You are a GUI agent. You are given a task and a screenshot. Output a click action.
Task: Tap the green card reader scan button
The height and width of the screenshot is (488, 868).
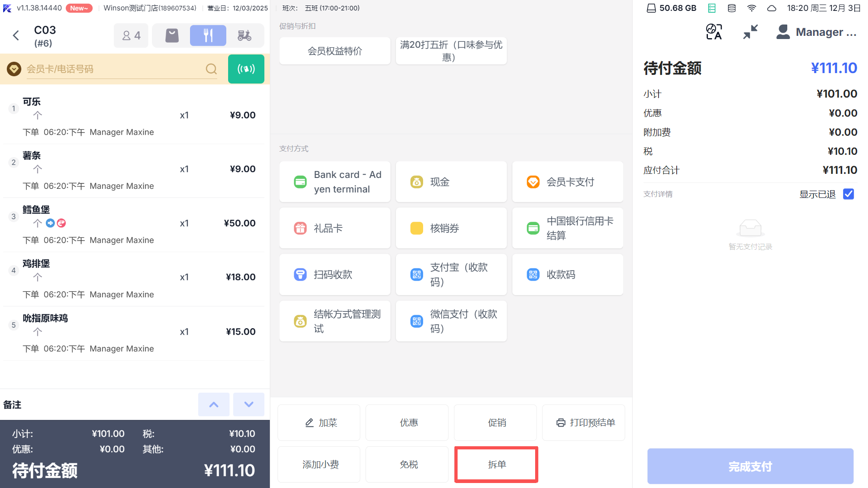click(246, 69)
